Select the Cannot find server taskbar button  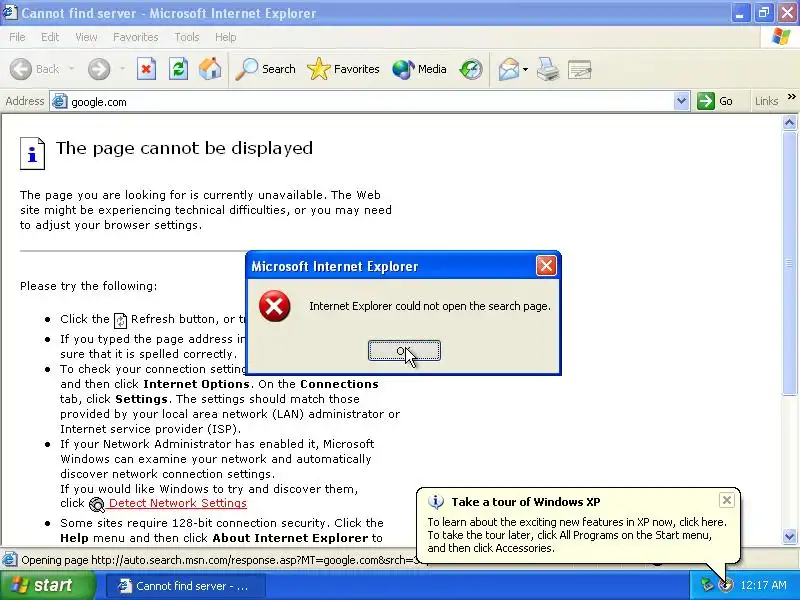pos(185,586)
